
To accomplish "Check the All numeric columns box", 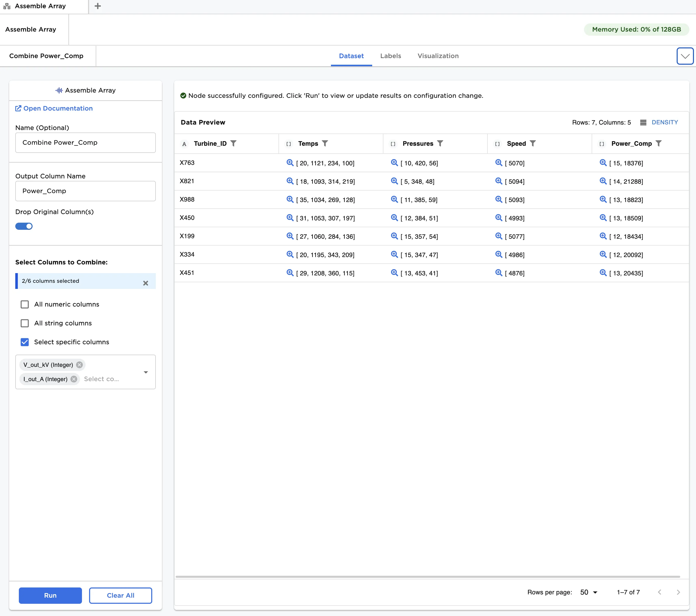I will pyautogui.click(x=25, y=304).
